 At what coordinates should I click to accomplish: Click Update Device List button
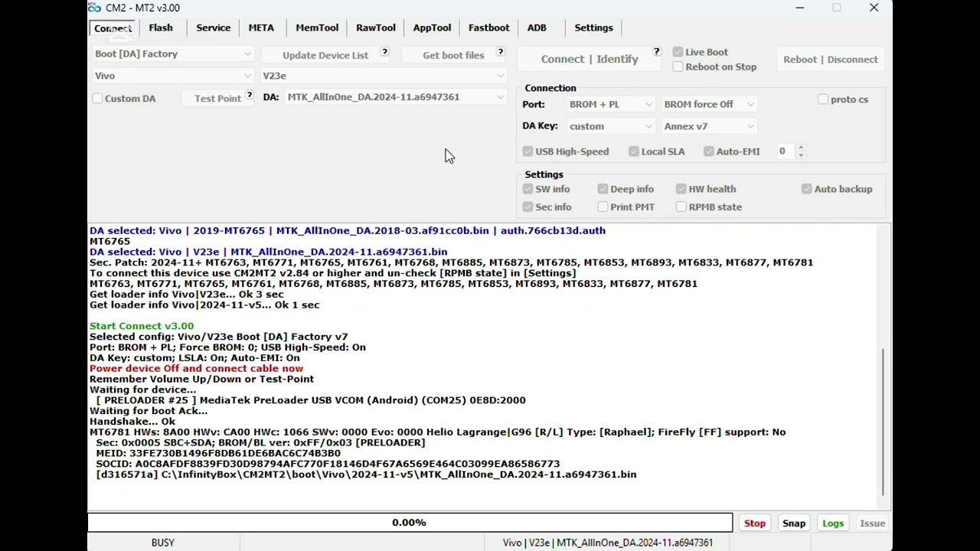pos(325,55)
